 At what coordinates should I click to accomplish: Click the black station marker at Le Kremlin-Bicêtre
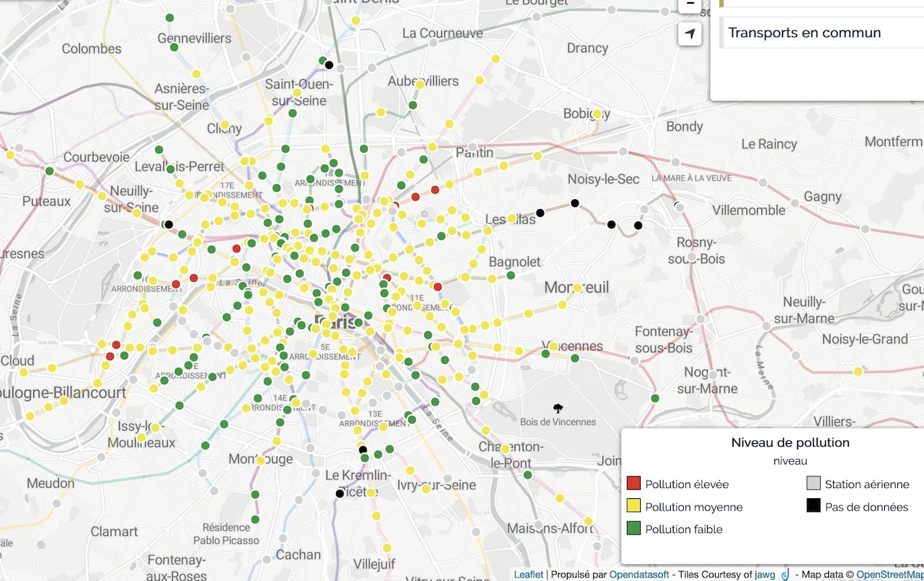click(340, 494)
